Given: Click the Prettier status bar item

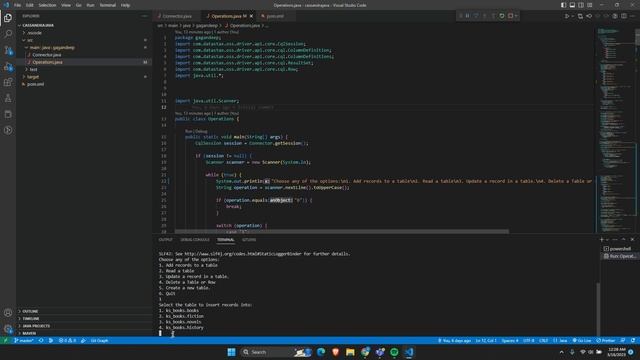Looking at the screenshot, I should (606, 340).
